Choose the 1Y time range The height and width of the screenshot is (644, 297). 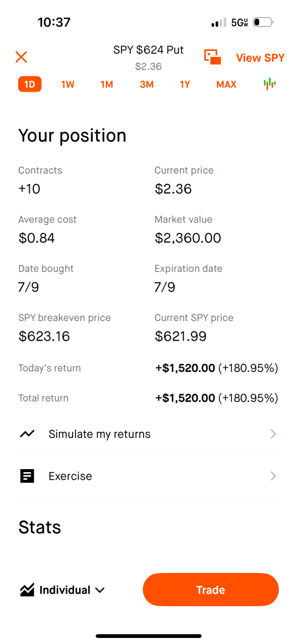(x=185, y=84)
